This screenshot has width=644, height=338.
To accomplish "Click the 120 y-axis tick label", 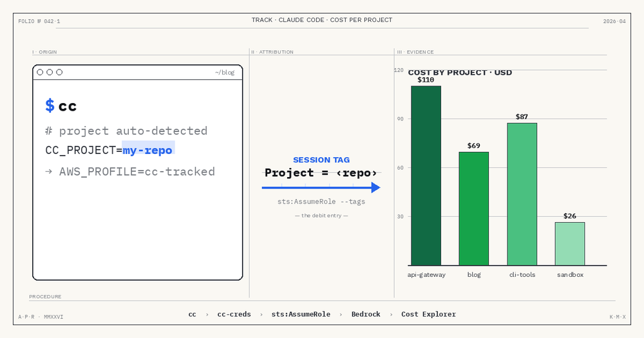I will point(399,70).
